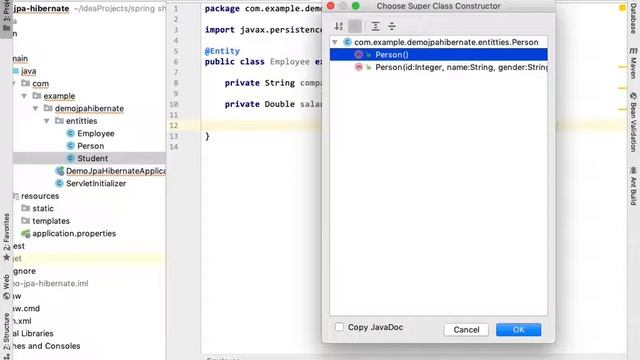This screenshot has width=640, height=360.
Task: Click the static folder icon
Action: point(26,208)
